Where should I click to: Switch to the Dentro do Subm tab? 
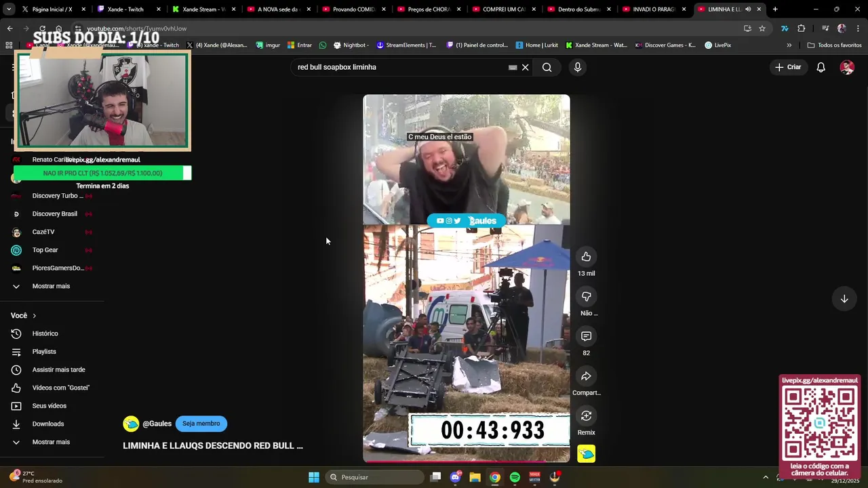pos(579,9)
